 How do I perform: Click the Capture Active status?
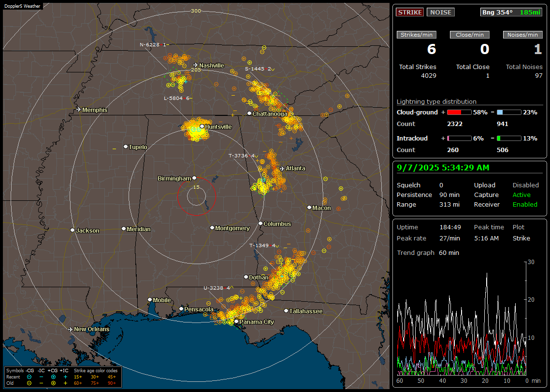point(521,195)
